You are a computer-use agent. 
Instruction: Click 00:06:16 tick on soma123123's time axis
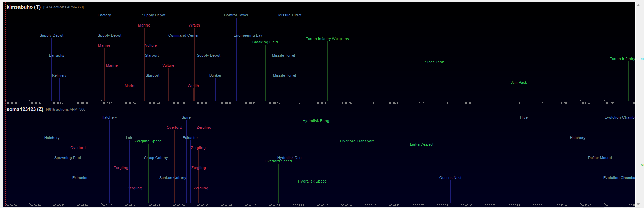coord(346,205)
